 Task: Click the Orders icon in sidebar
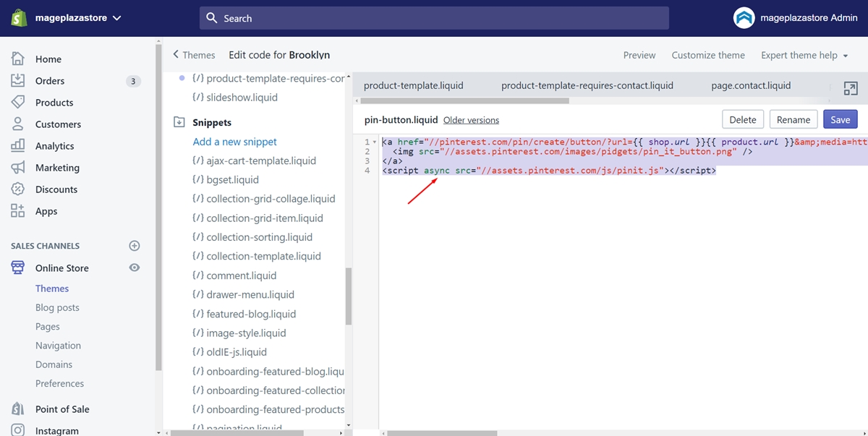18,81
